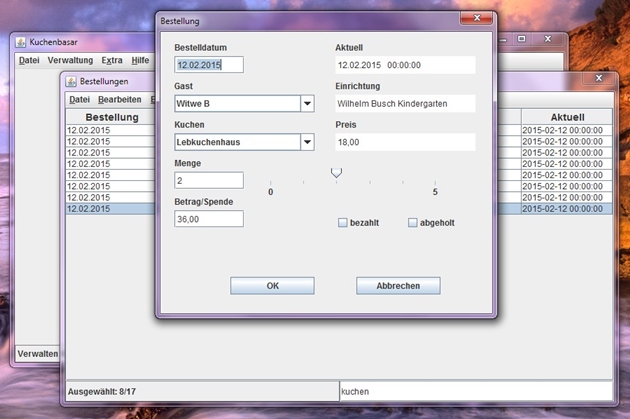Click the search field containing kuchen
Image resolution: width=630 pixels, height=419 pixels.
coord(474,392)
